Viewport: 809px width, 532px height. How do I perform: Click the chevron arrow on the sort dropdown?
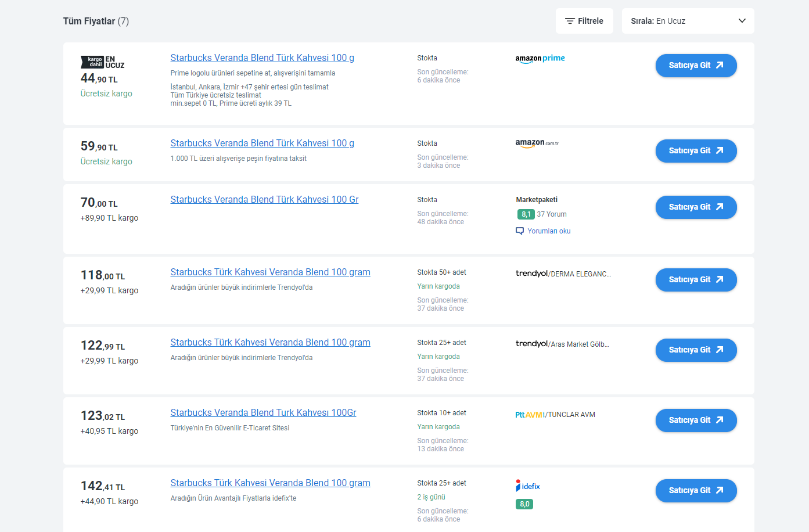point(742,21)
